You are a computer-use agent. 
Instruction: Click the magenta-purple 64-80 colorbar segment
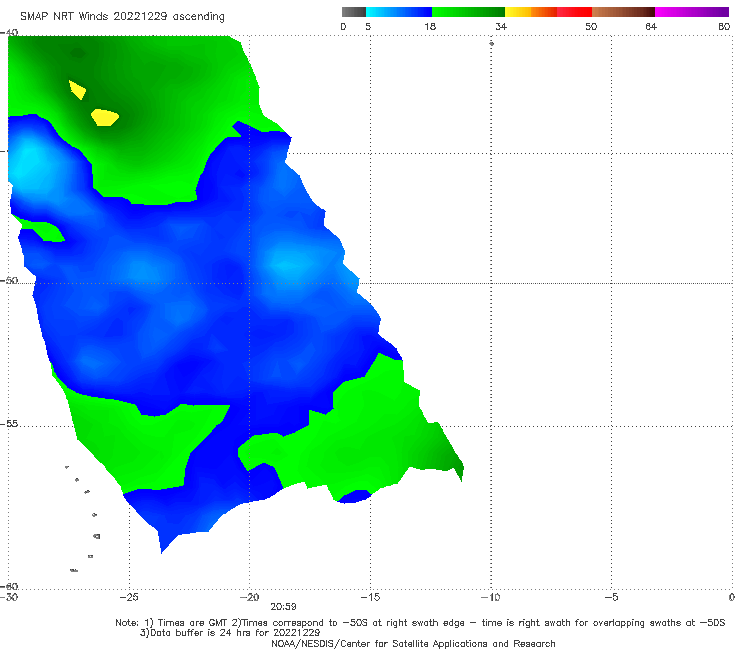(x=692, y=12)
